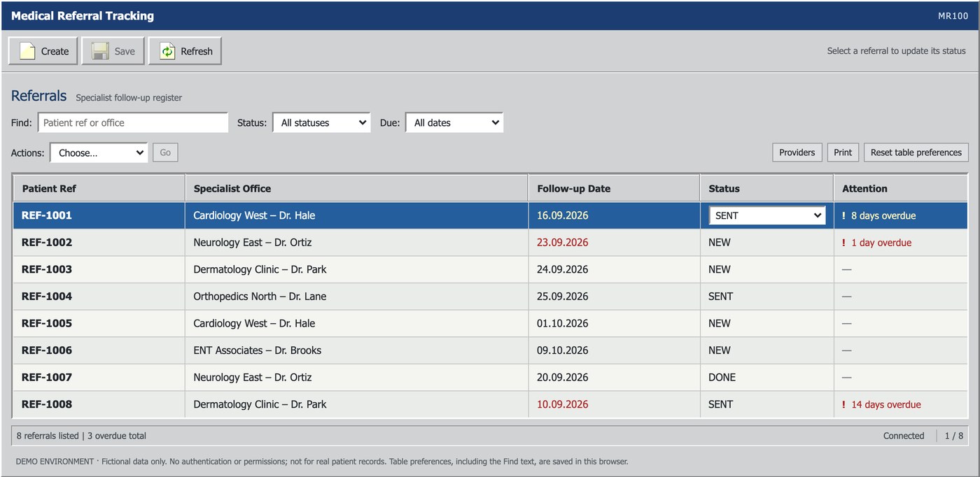
Task: Sort by Status column header
Action: click(766, 188)
